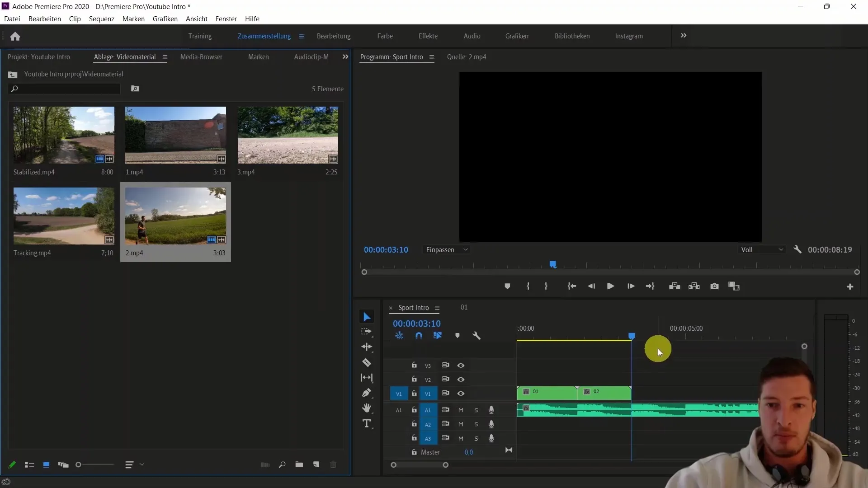Export frame with camera icon
This screenshot has width=868, height=488.
714,286
